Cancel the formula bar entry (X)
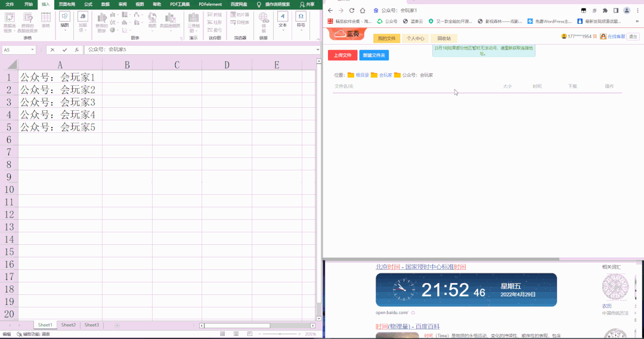The height and width of the screenshot is (339, 644). (52, 49)
